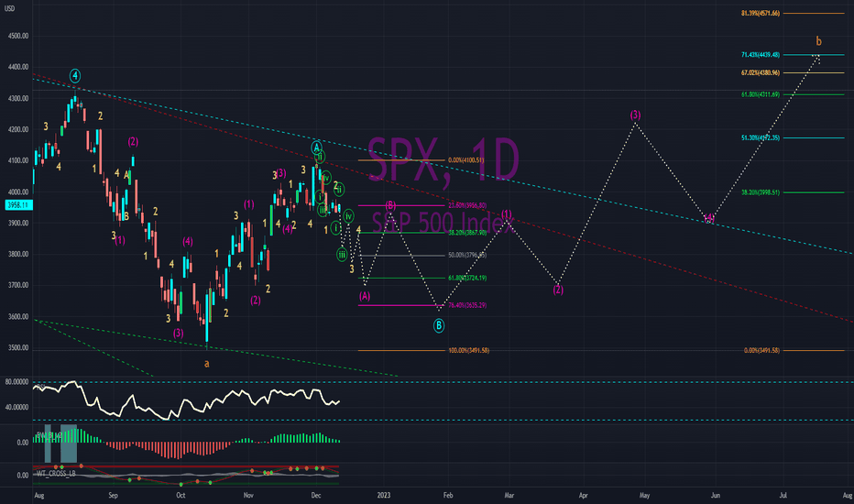Select the 0.00%(3491.58) Fibonacci label

coord(761,350)
